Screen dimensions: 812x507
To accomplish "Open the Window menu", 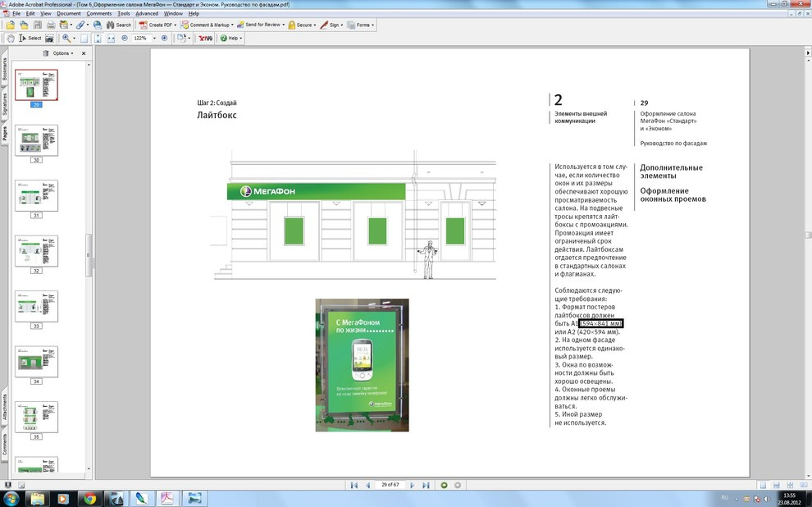I will [x=173, y=13].
